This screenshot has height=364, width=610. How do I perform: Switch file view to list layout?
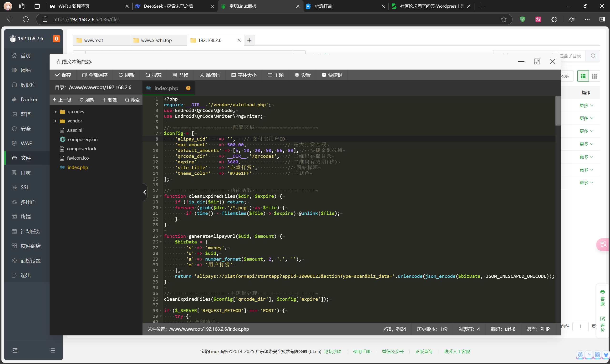(x=583, y=76)
